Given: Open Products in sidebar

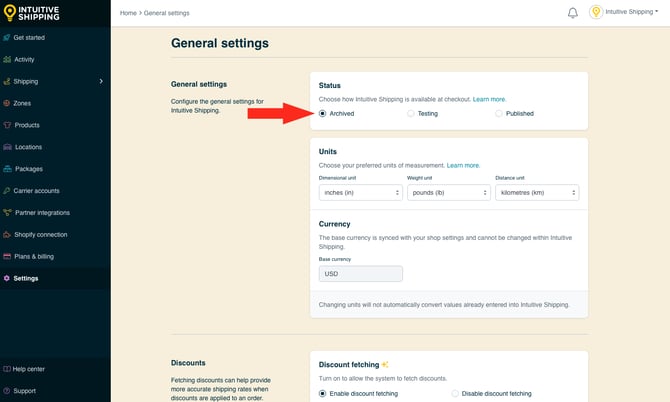Looking at the screenshot, I should click(x=27, y=125).
